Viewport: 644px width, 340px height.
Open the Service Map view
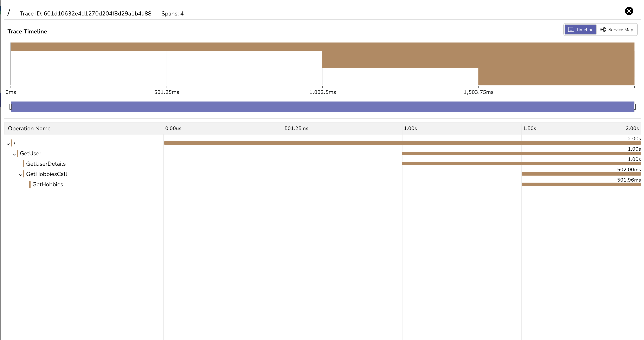tap(617, 29)
